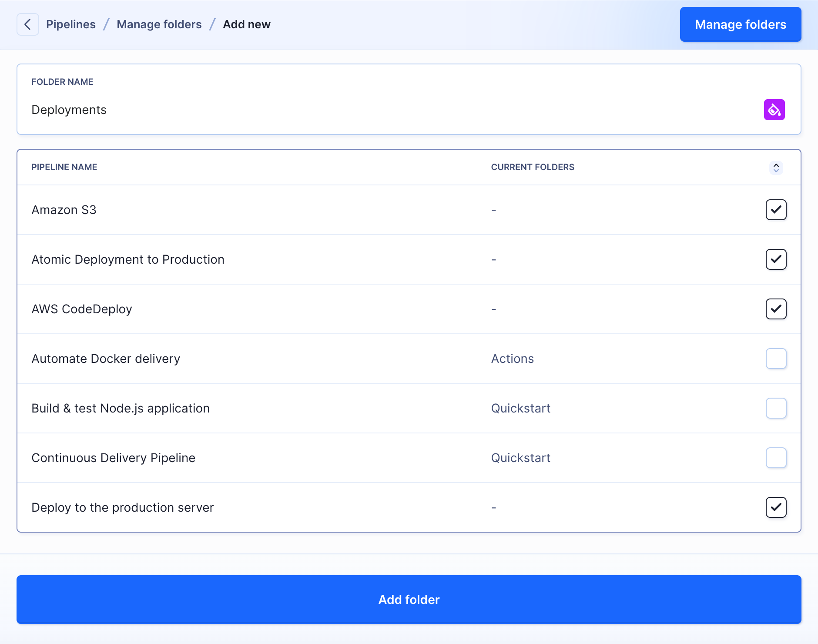Select the AWS CodeDeploy pipeline name

pos(82,309)
